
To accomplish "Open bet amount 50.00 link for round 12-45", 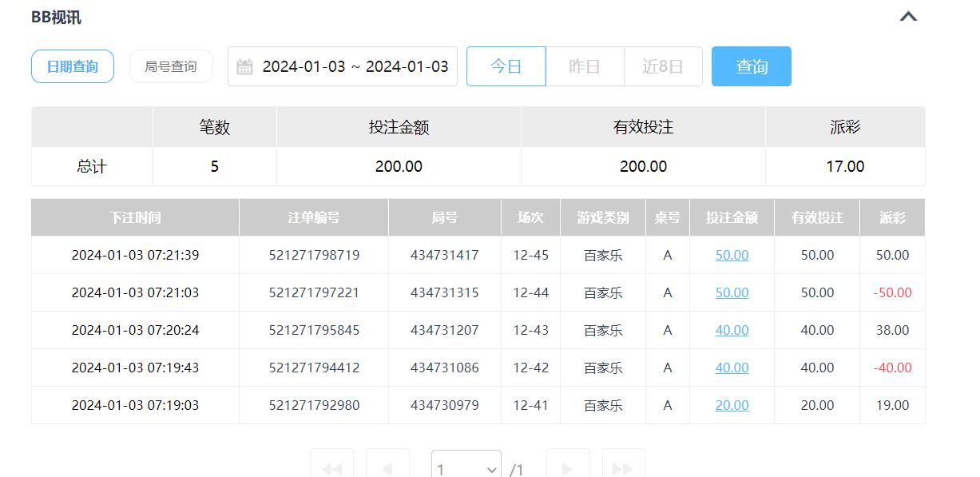I will [x=732, y=255].
